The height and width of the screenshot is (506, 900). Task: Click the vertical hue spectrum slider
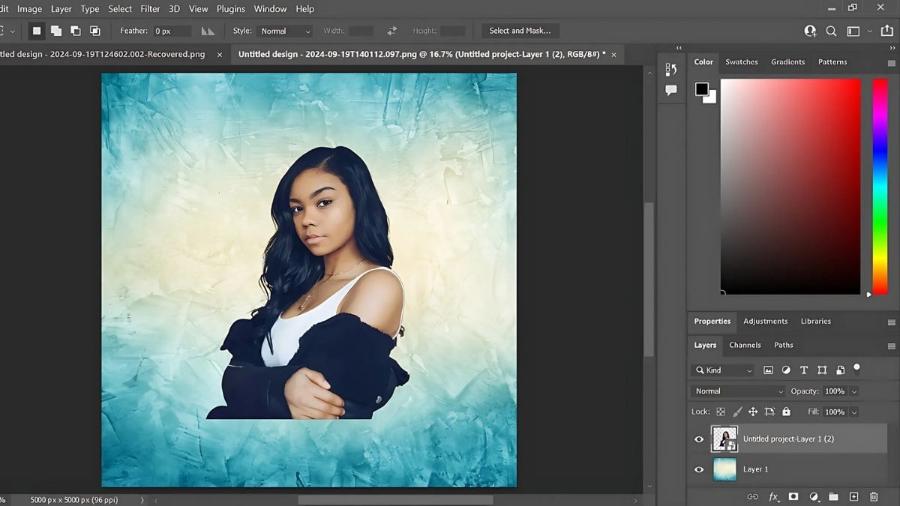[x=880, y=186]
